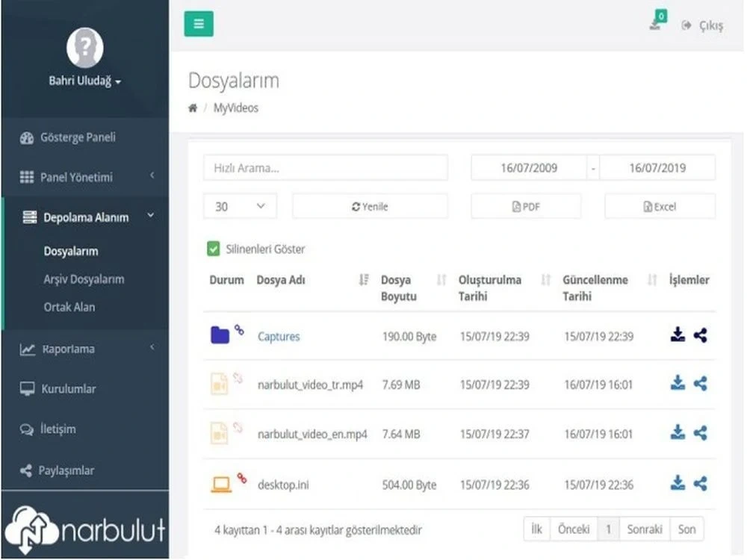Share the desktop.ini file
Image resolution: width=747 pixels, height=560 pixels.
tap(700, 482)
